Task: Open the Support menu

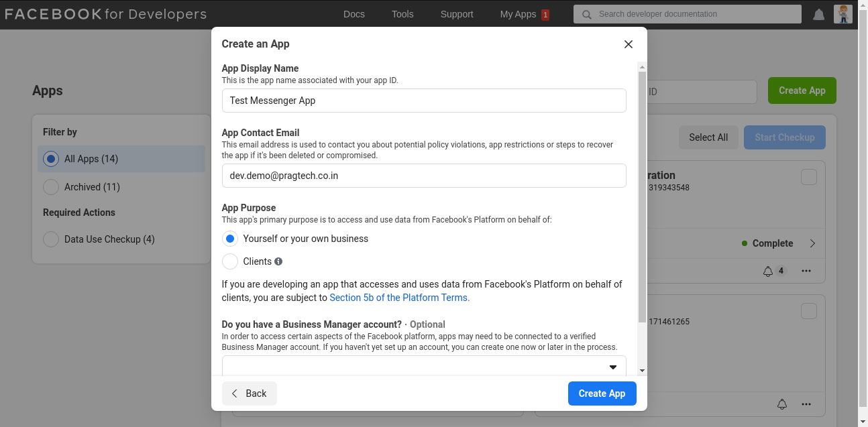Action: pyautogui.click(x=457, y=14)
